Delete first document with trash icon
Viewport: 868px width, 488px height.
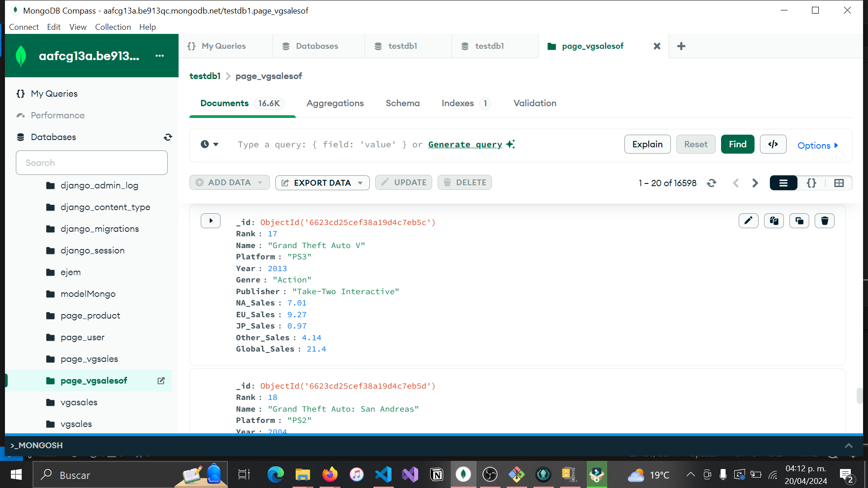824,221
